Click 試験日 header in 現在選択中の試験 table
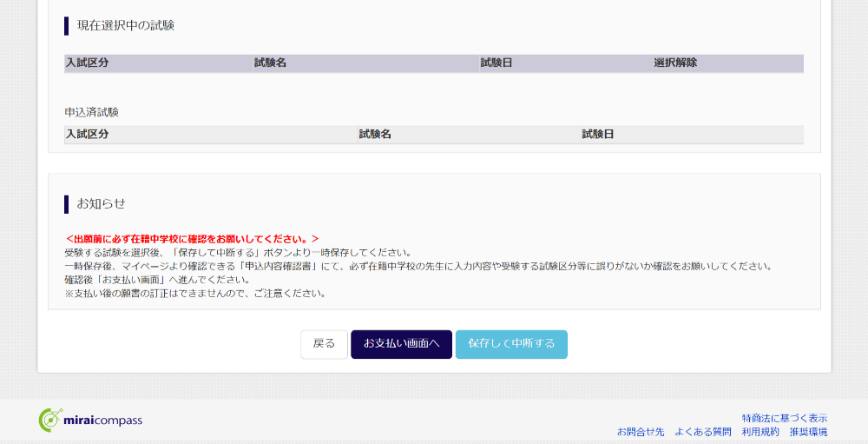 (x=496, y=63)
